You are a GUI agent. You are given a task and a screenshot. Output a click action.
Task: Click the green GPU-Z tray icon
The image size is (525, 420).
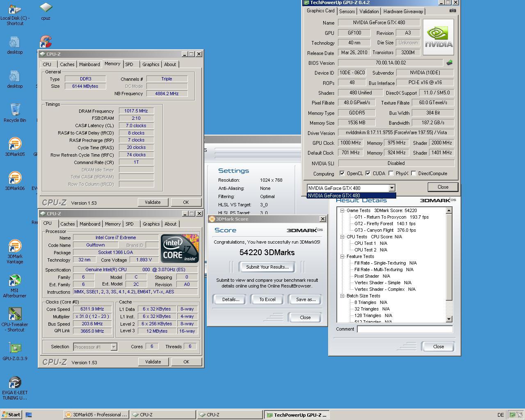coord(512,415)
